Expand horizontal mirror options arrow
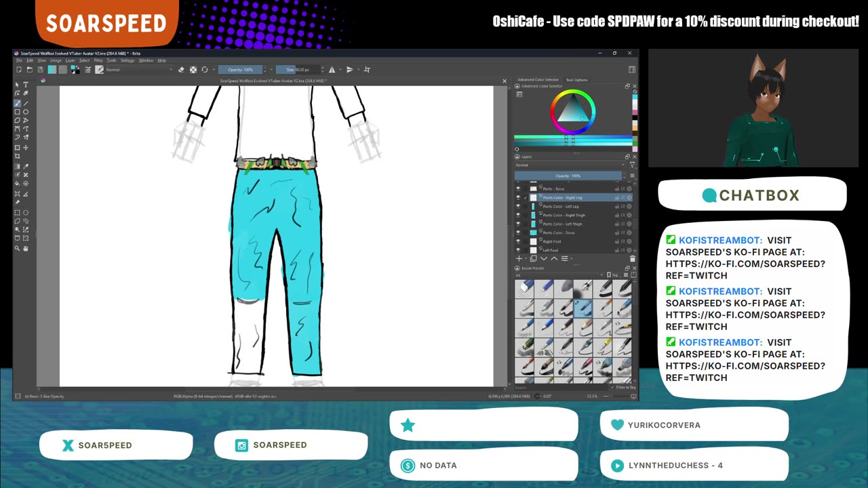 [340, 70]
